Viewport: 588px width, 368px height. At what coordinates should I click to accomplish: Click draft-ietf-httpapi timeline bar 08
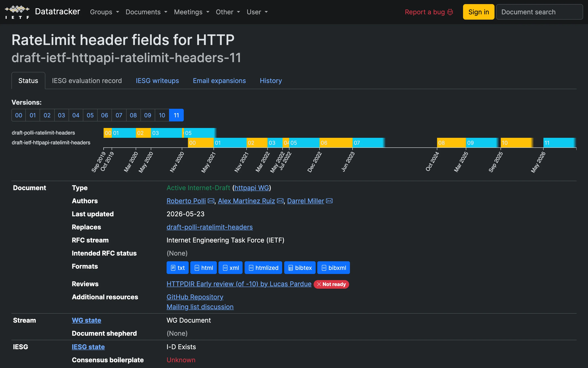coord(451,143)
